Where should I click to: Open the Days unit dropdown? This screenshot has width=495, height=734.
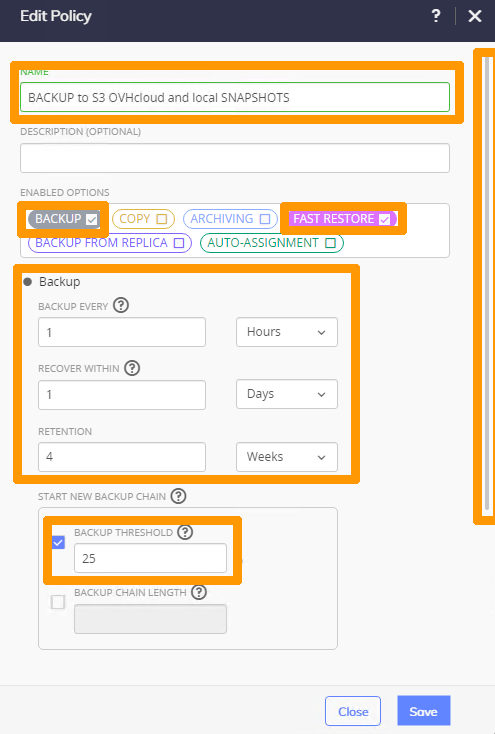tap(287, 394)
